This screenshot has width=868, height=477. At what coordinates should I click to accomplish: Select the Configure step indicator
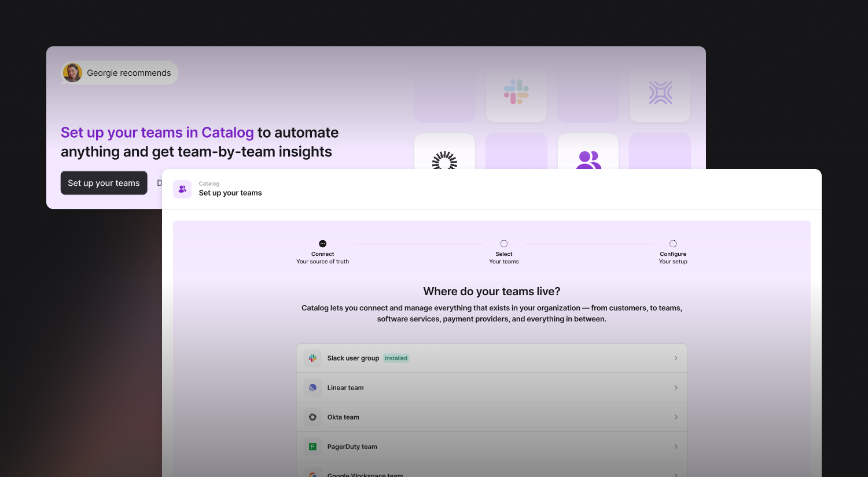coord(673,244)
